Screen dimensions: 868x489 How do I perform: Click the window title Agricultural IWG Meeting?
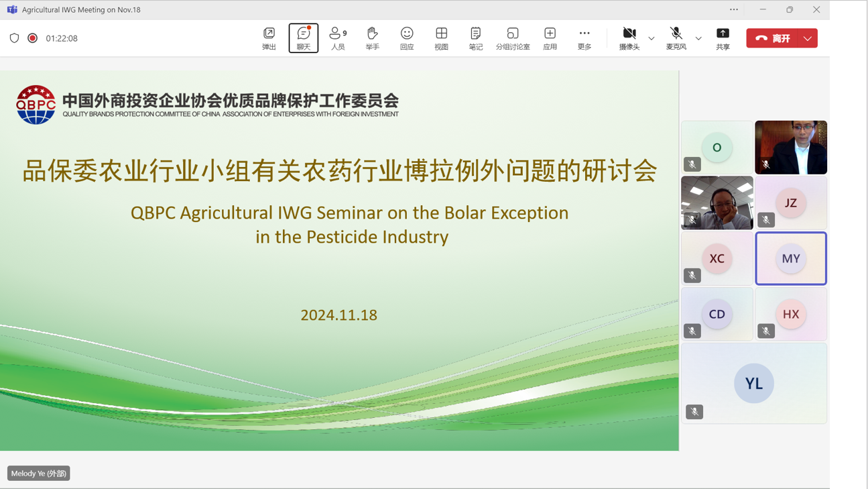81,9
